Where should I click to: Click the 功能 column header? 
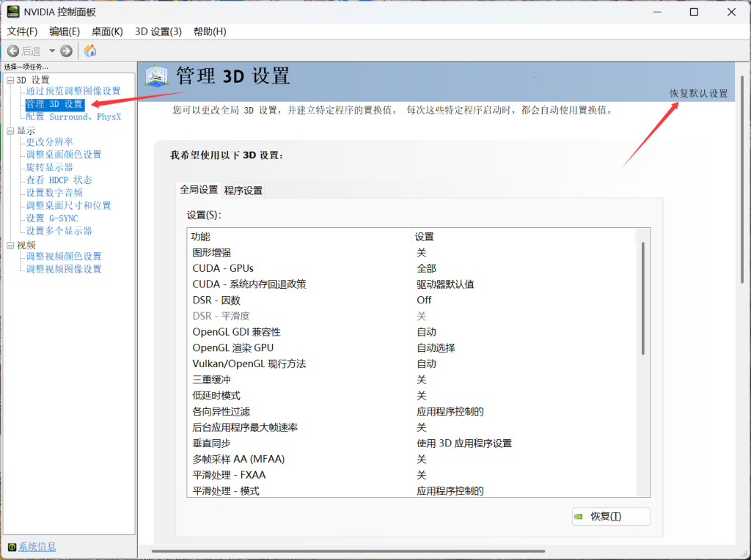(x=299, y=237)
